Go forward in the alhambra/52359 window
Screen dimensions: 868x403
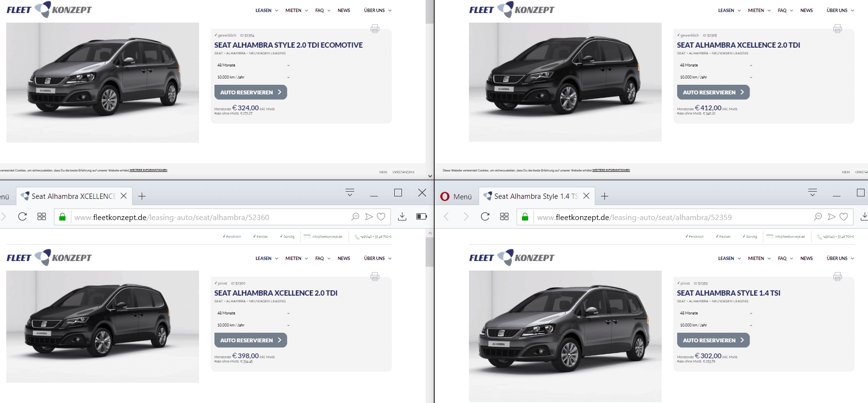click(466, 217)
